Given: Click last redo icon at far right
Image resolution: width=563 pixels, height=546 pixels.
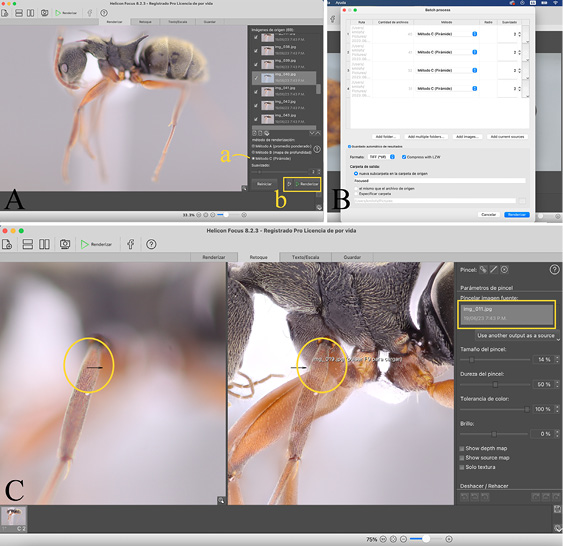Looking at the screenshot, I should (556, 497).
